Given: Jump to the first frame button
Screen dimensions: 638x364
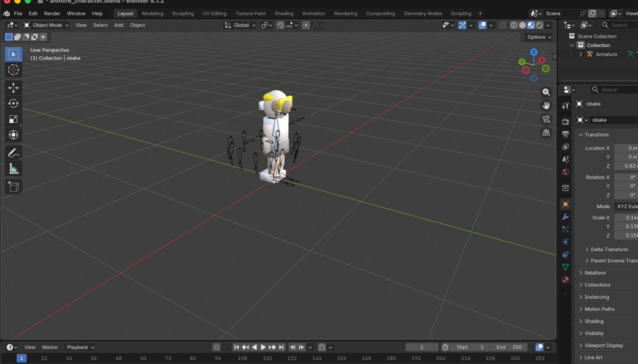Looking at the screenshot, I should [237, 347].
